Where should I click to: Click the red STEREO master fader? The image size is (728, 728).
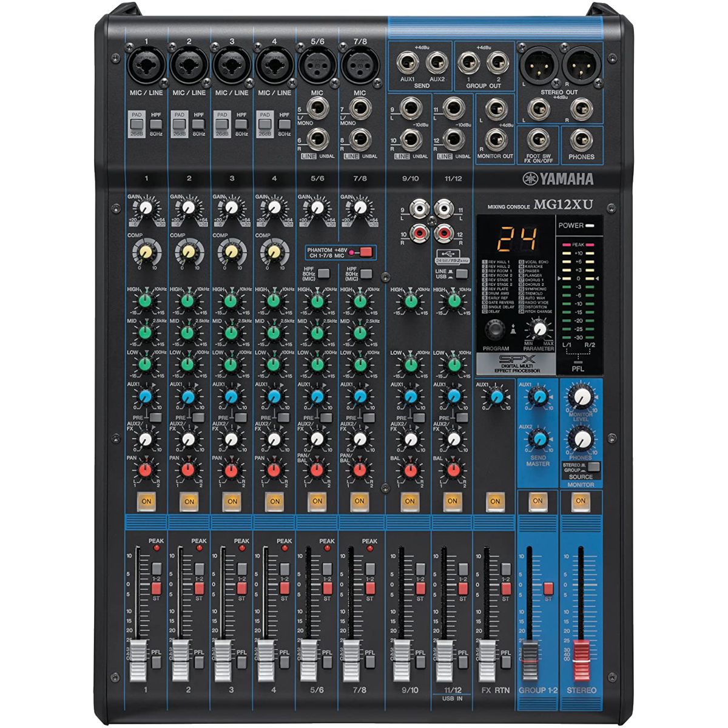(x=581, y=660)
